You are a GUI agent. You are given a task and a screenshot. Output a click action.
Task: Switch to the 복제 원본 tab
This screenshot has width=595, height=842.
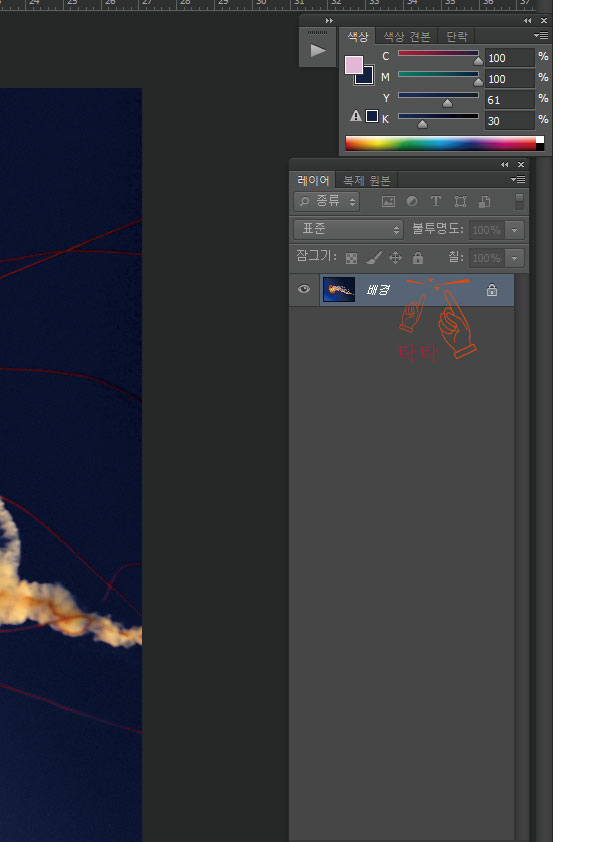click(x=367, y=180)
